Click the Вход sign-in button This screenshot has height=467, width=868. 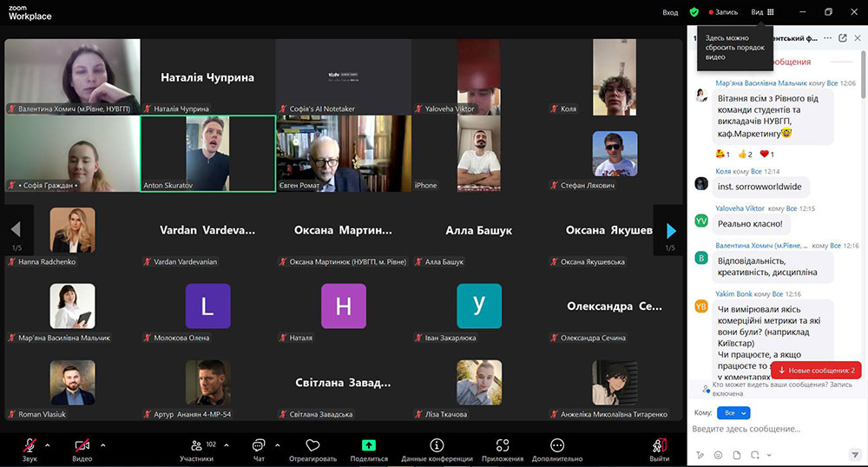coord(670,12)
